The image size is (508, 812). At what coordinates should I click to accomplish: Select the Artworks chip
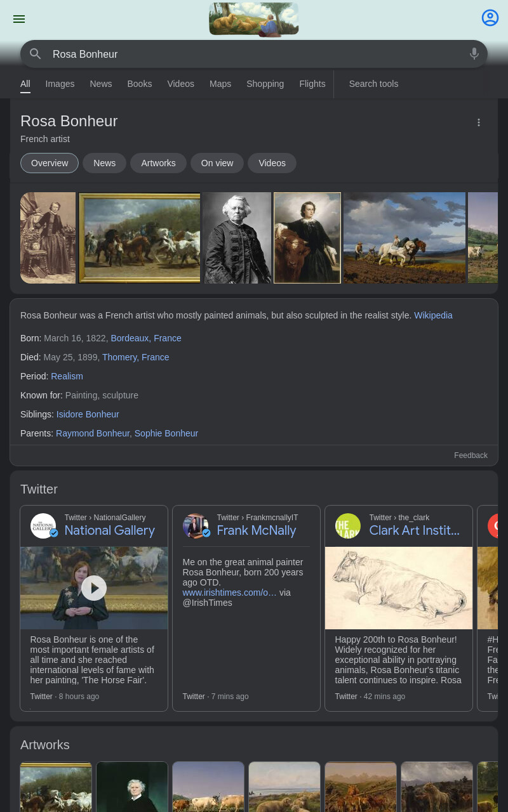point(158,163)
